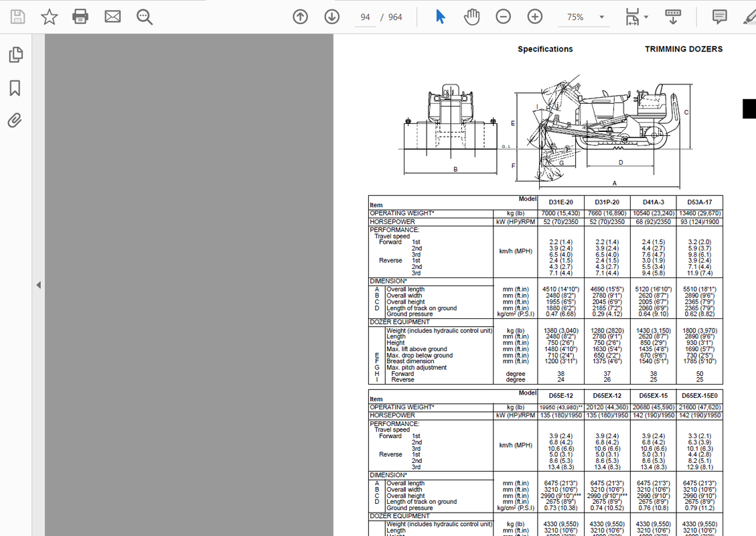Click the D65EX-15E0 model column header
This screenshot has width=756, height=536.
click(x=700, y=395)
